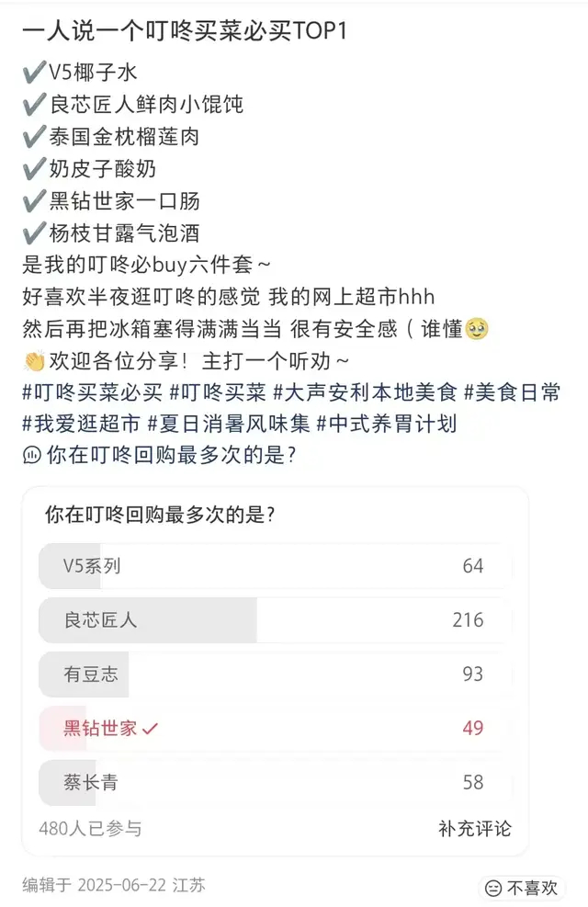Screen dimensions: 588x907
Task: Click the checkmark beside 黑钻世家 poll option
Action: (151, 729)
